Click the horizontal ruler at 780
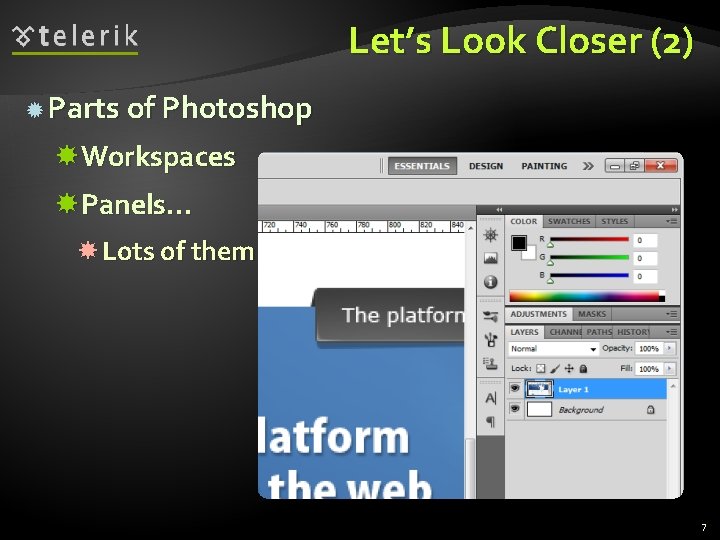 363,225
